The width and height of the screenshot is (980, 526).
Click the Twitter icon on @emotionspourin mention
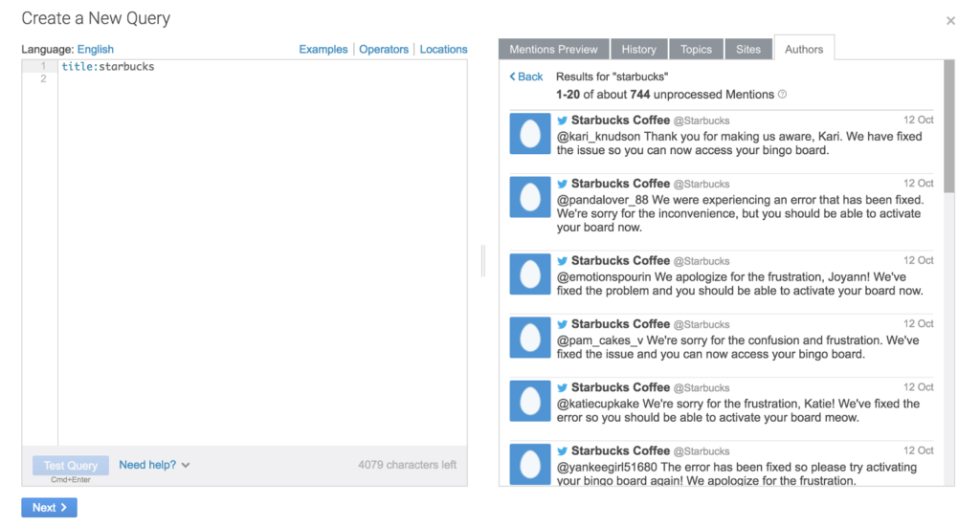click(563, 260)
